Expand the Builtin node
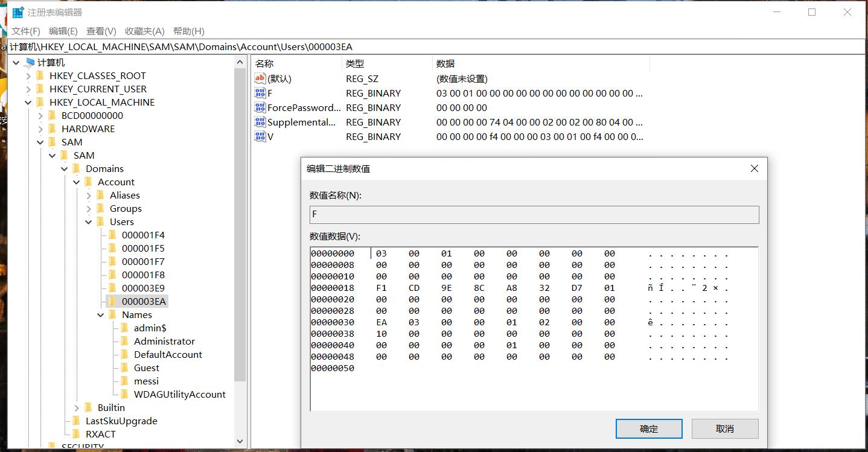The width and height of the screenshot is (868, 452). pyautogui.click(x=77, y=407)
